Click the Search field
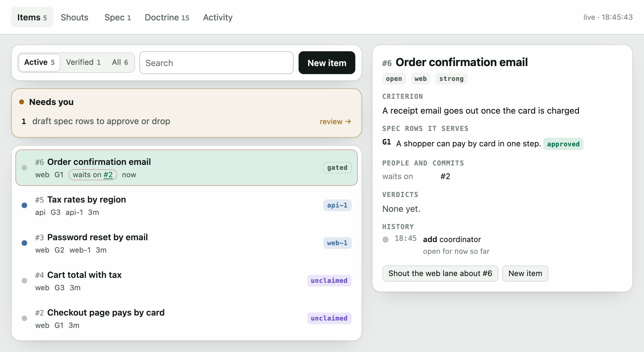This screenshot has height=352, width=644. coord(216,63)
